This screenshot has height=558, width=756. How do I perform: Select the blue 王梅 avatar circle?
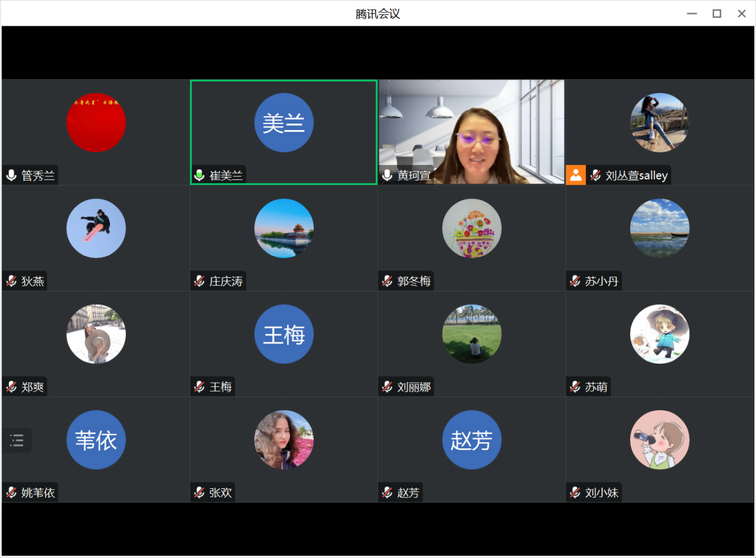284,334
